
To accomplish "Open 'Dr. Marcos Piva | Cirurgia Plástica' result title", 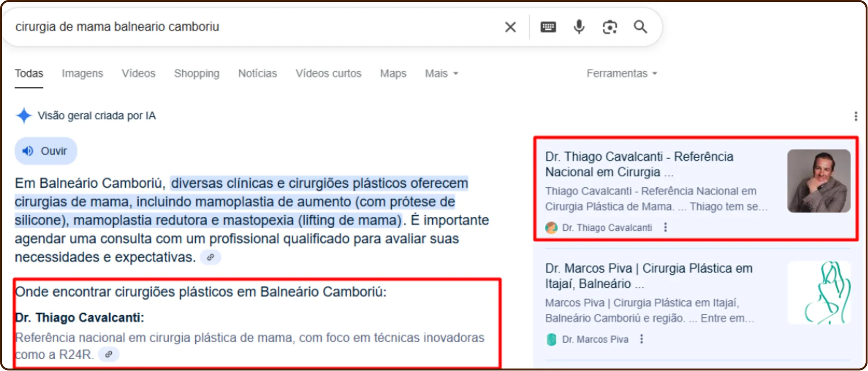I will [x=649, y=276].
